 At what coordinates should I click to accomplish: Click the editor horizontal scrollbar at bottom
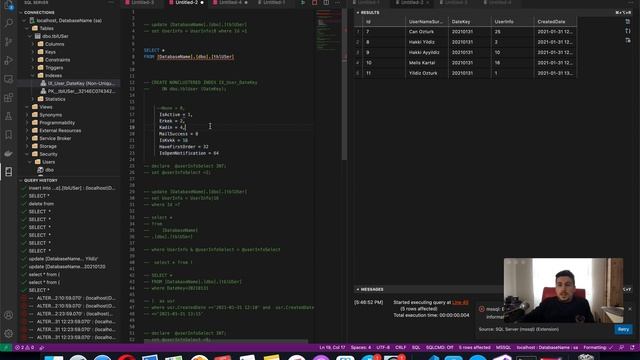pyautogui.click(x=226, y=341)
